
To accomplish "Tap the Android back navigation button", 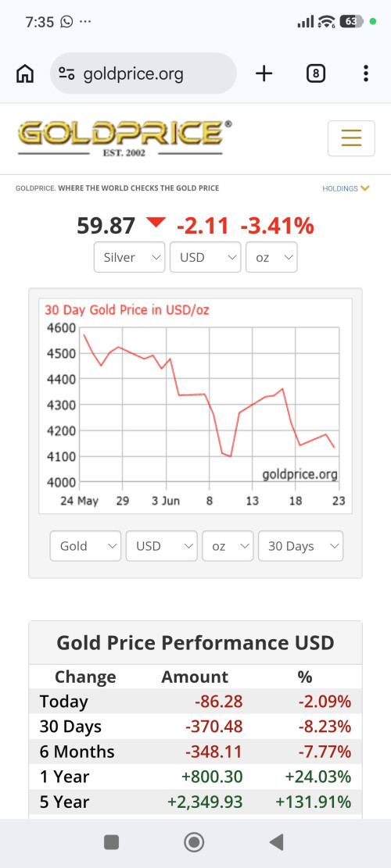I will (276, 842).
